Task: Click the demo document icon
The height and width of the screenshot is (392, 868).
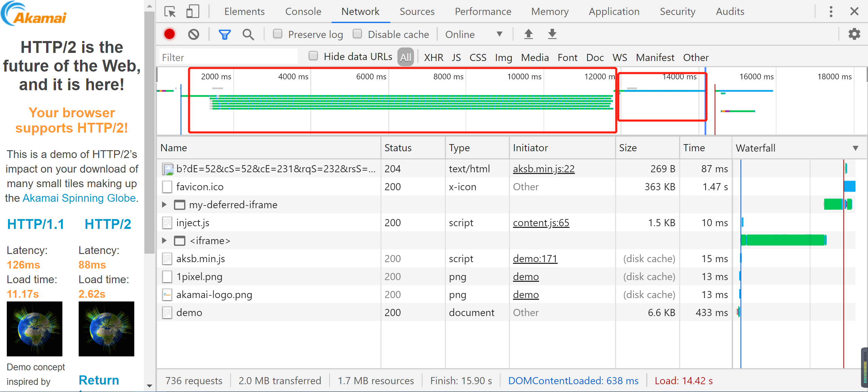Action: [x=167, y=312]
